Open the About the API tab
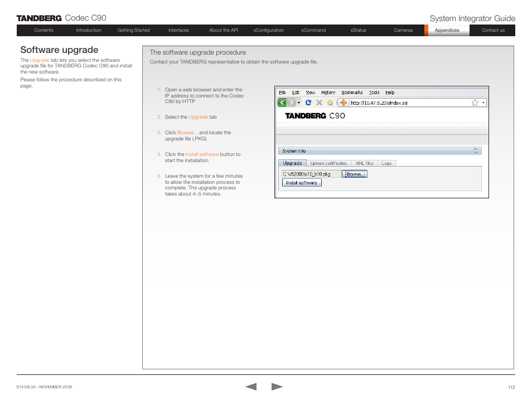Viewport: 532px width, 400px height. coord(224,30)
